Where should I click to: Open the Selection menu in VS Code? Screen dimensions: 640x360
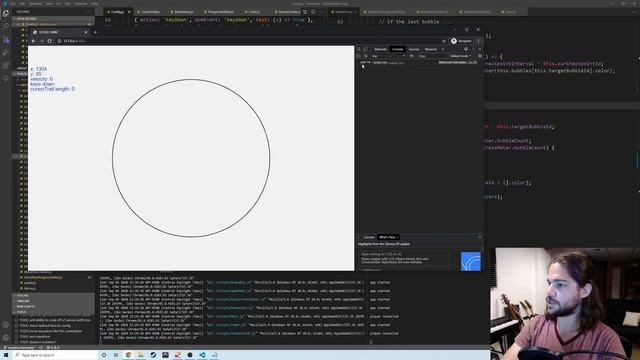[x=35, y=4]
